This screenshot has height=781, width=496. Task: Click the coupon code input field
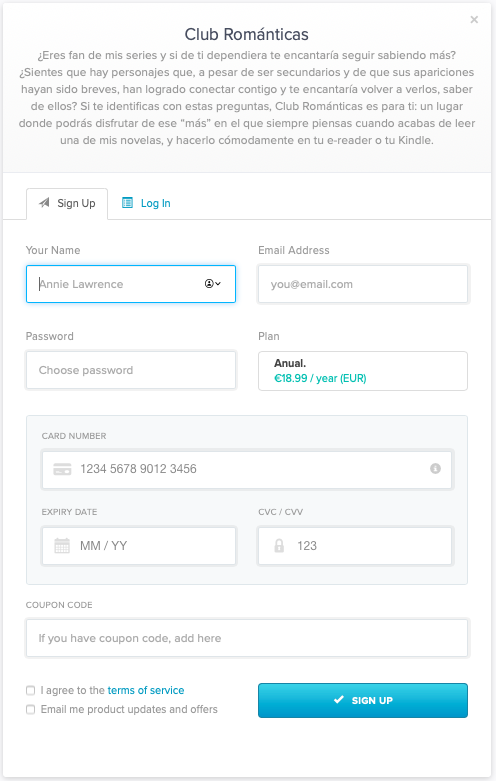pyautogui.click(x=247, y=638)
